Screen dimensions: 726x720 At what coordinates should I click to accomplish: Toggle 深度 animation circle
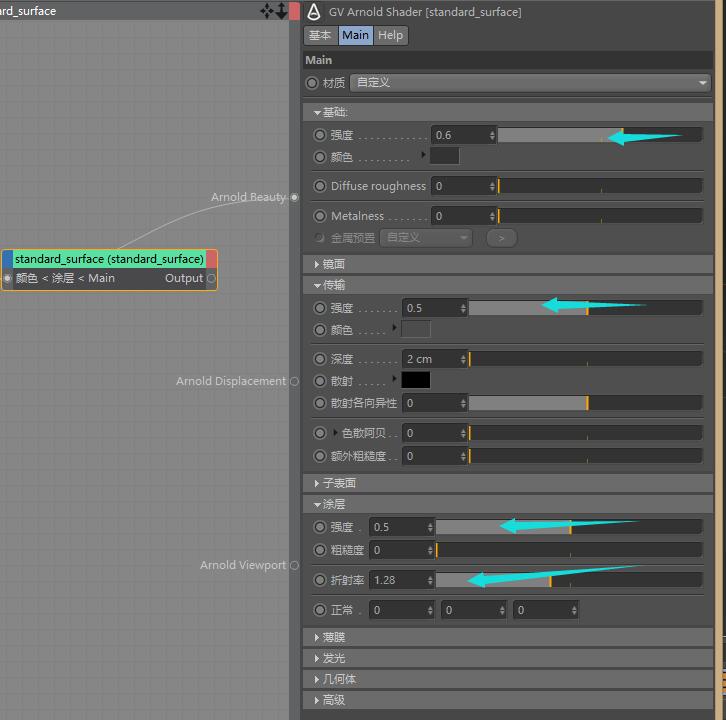point(319,359)
